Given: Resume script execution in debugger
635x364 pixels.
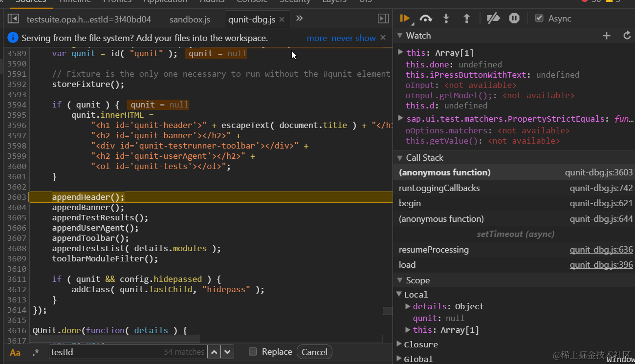Looking at the screenshot, I should pos(404,19).
